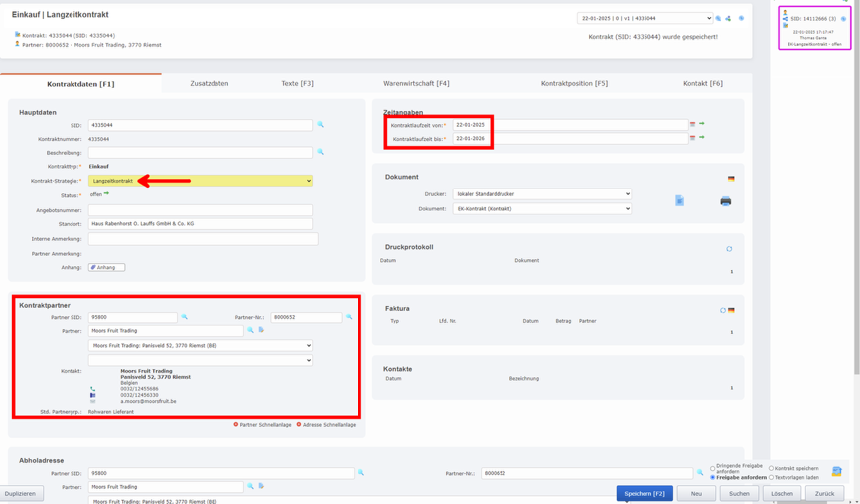Expand the Drucker dropdown
Screen dimensions: 860x504
[541, 194]
